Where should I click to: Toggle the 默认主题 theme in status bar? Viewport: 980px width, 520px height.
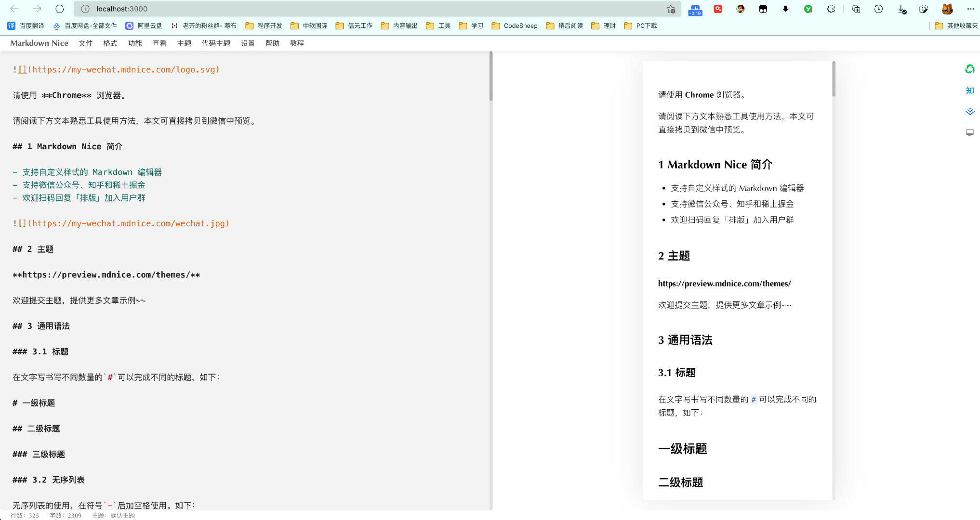coord(122,515)
